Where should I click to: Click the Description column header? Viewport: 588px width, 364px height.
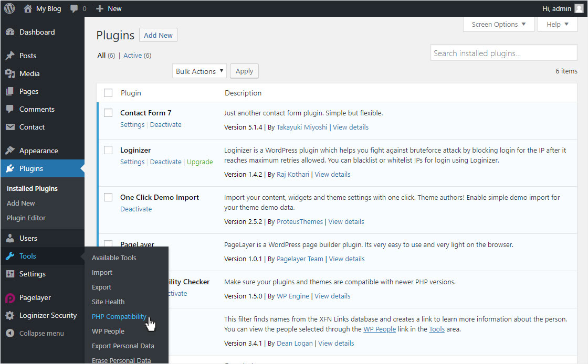pyautogui.click(x=243, y=93)
